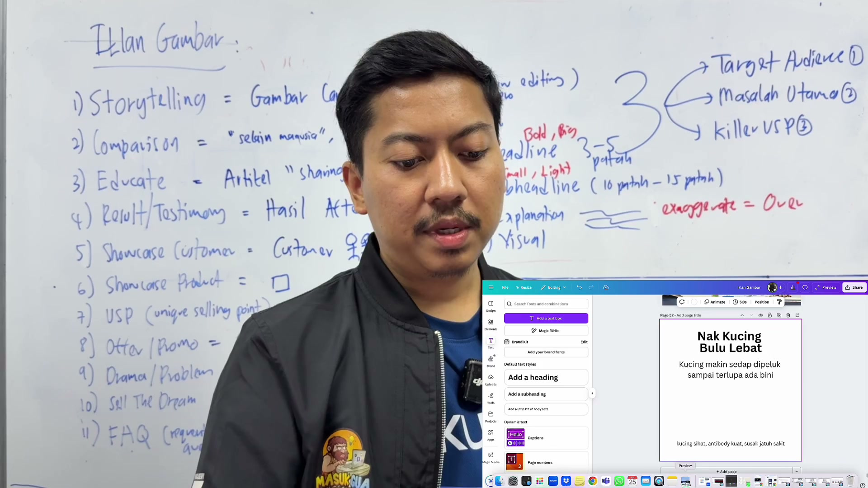
Task: Click Preview in the top bar
Action: click(826, 287)
